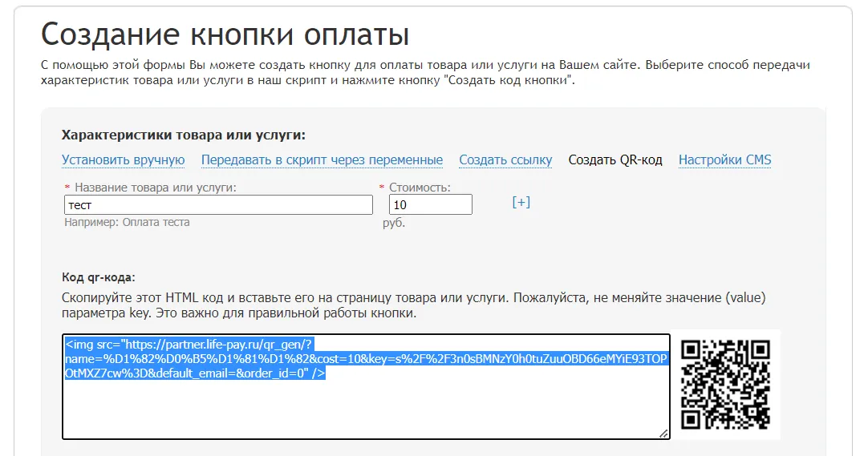Click the "руб." currency label
868x456 pixels.
tap(394, 223)
